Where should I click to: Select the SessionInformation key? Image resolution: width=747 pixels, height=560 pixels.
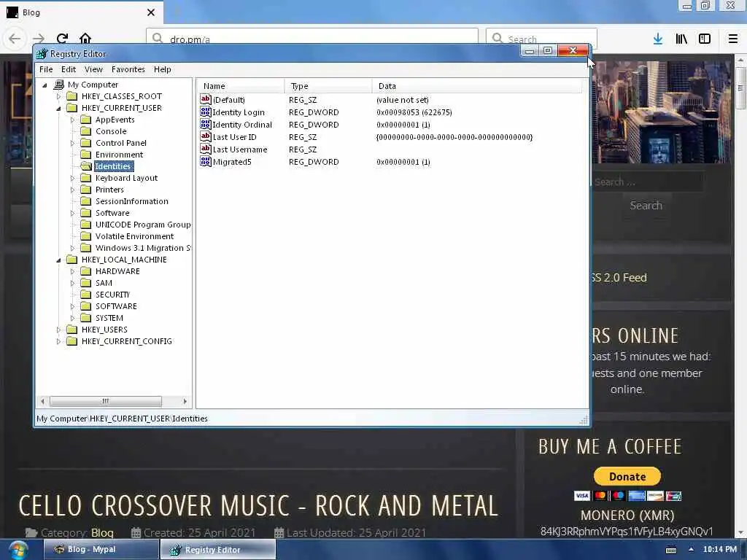point(132,201)
